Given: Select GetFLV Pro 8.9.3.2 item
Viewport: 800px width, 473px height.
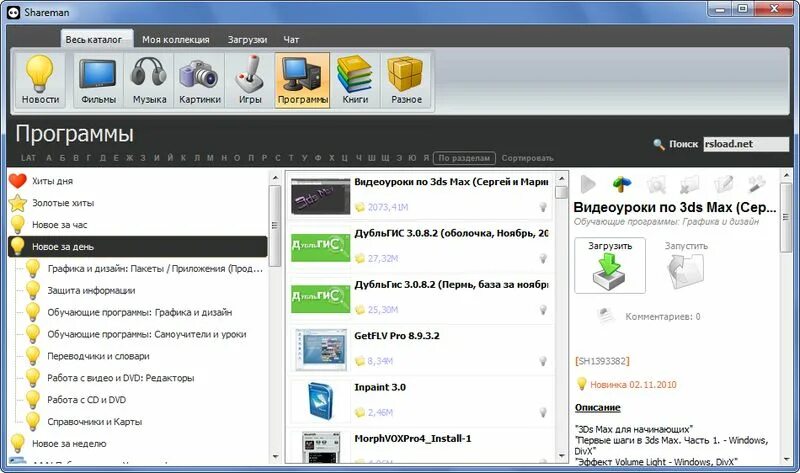Looking at the screenshot, I should (x=421, y=350).
